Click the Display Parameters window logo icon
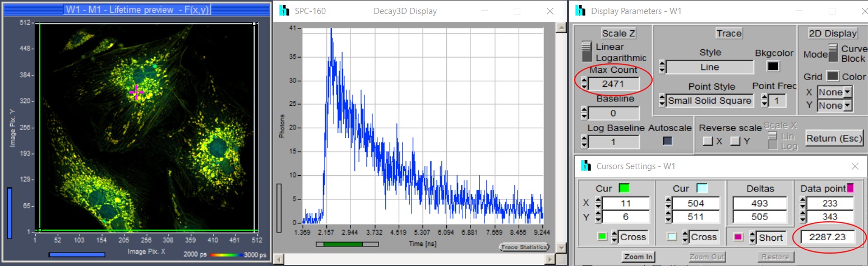The width and height of the screenshot is (868, 266). tap(581, 11)
